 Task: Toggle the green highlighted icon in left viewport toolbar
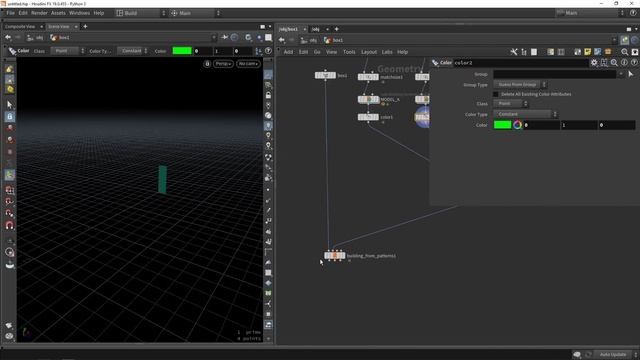pos(10,175)
